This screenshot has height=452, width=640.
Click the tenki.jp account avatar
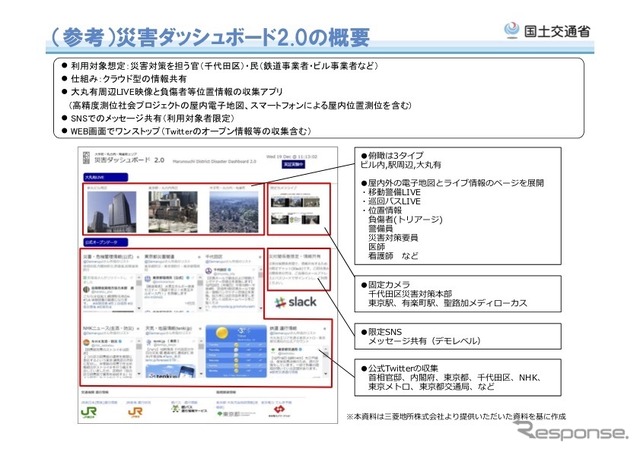coord(148,342)
